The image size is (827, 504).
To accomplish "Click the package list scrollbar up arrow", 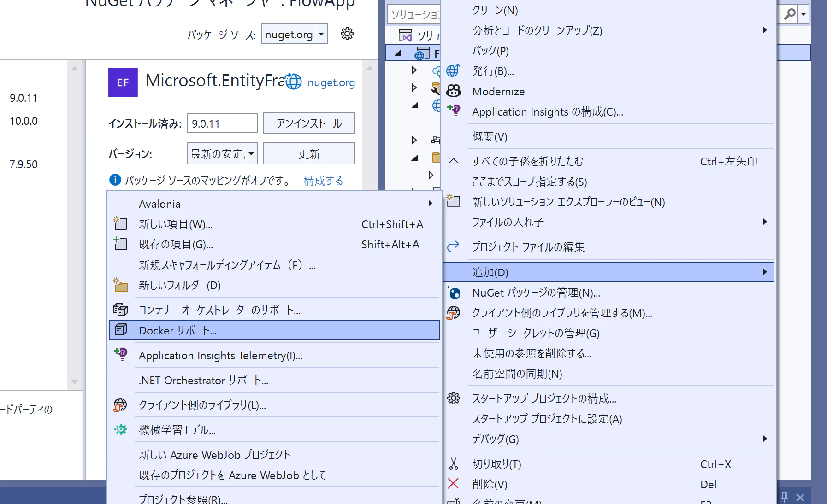I will [x=75, y=68].
